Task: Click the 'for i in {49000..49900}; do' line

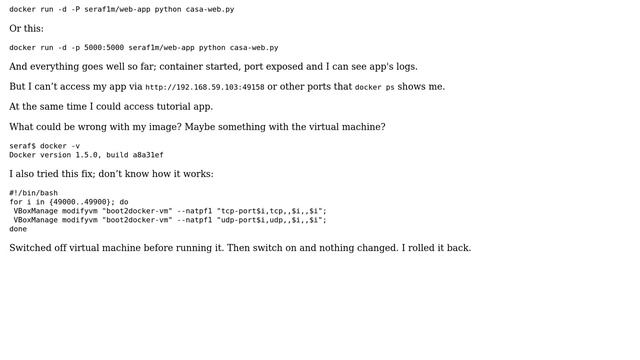Action: pyautogui.click(x=69, y=202)
